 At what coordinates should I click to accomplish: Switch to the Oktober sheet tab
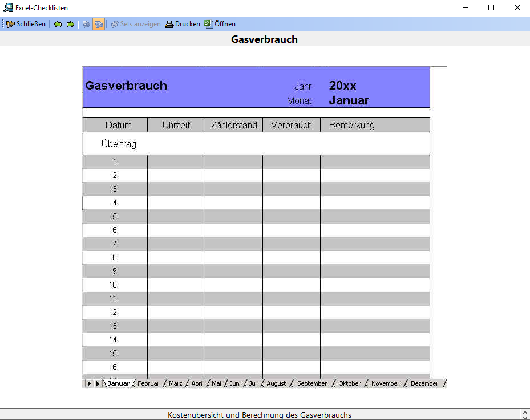350,383
